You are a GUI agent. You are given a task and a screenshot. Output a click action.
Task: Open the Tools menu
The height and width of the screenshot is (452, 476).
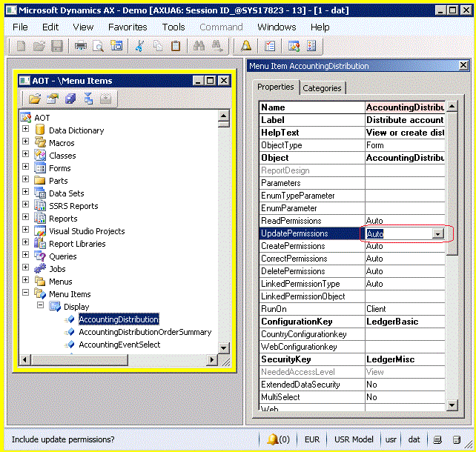click(x=173, y=27)
